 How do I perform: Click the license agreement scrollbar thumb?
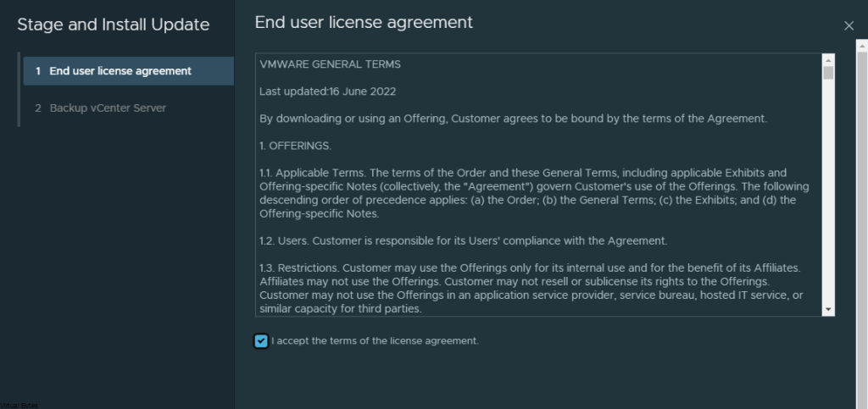pyautogui.click(x=828, y=73)
